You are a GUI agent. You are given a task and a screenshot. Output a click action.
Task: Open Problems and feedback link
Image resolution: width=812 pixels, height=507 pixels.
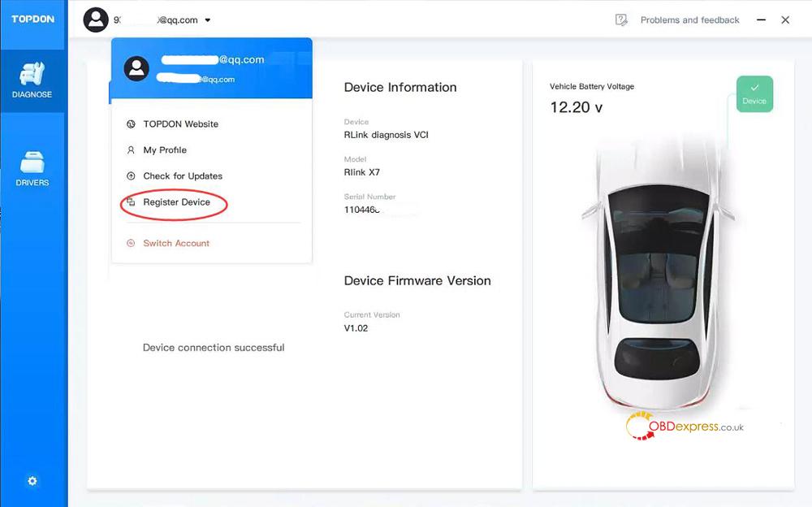coord(689,19)
